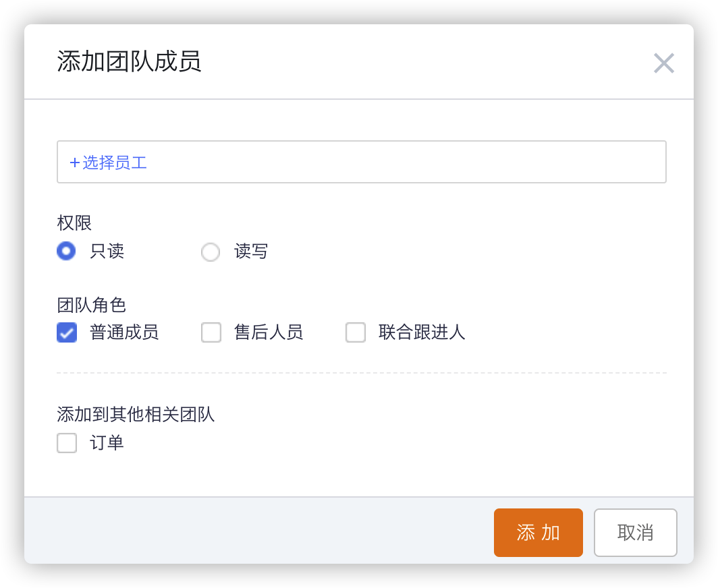Viewport: 718px width, 588px height.
Task: Click the 添加到其他相关团队 section heading
Action: coord(136,415)
